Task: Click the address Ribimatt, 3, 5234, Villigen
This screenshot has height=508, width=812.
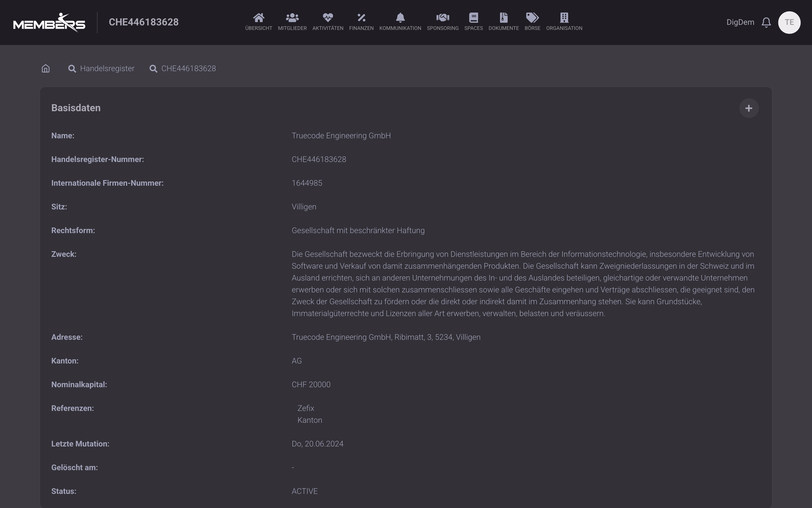Action: pyautogui.click(x=437, y=337)
